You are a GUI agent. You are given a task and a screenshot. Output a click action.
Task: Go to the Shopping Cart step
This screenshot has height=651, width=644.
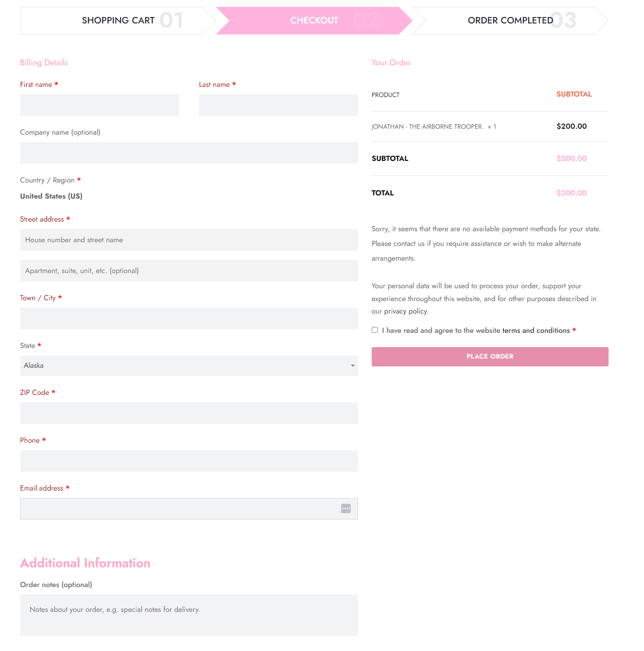118,21
